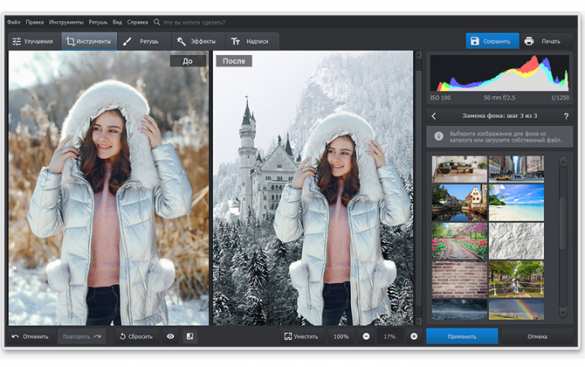
Task: Switch to the Инструменты toolbar tab
Action: 89,41
